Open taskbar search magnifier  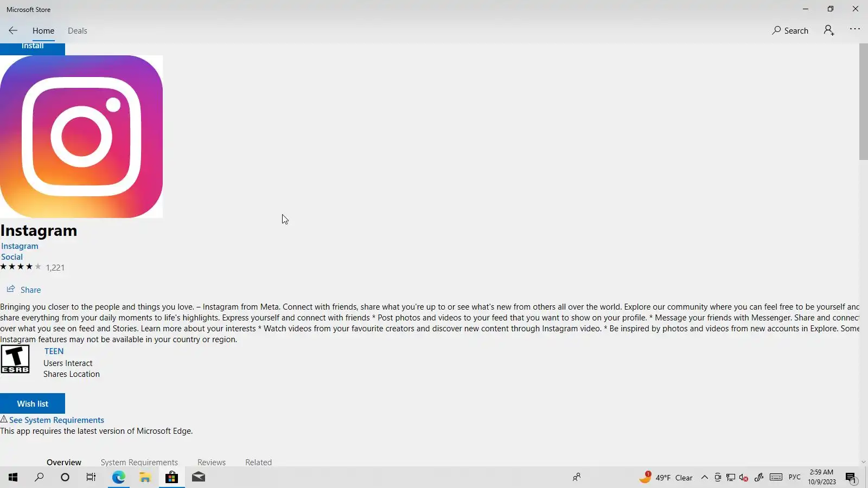39,477
